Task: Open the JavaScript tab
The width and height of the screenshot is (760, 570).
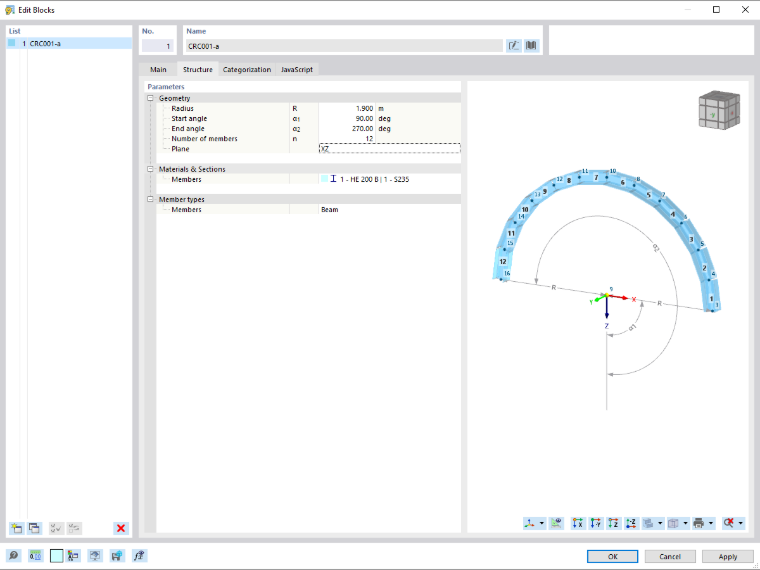Action: coord(297,69)
